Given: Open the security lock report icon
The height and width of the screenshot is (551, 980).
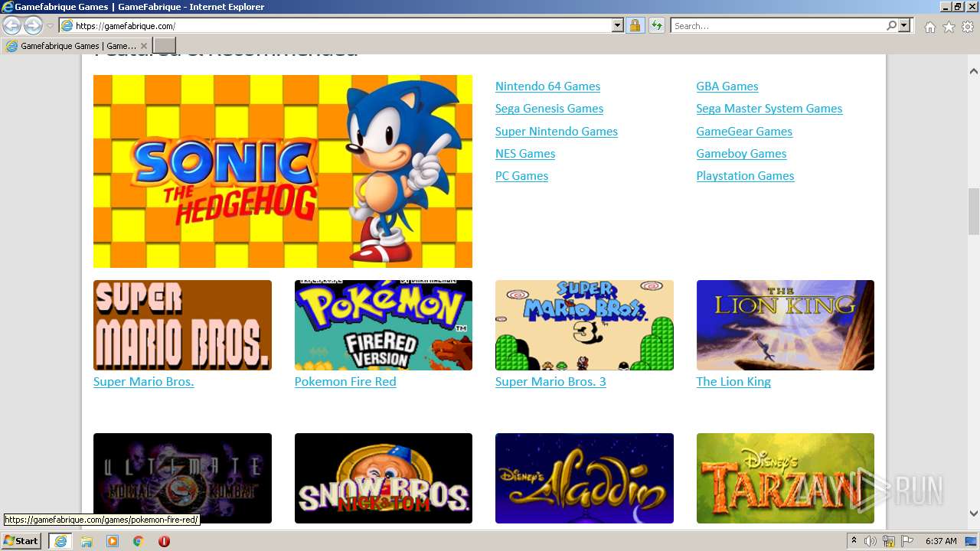Looking at the screenshot, I should click(635, 26).
